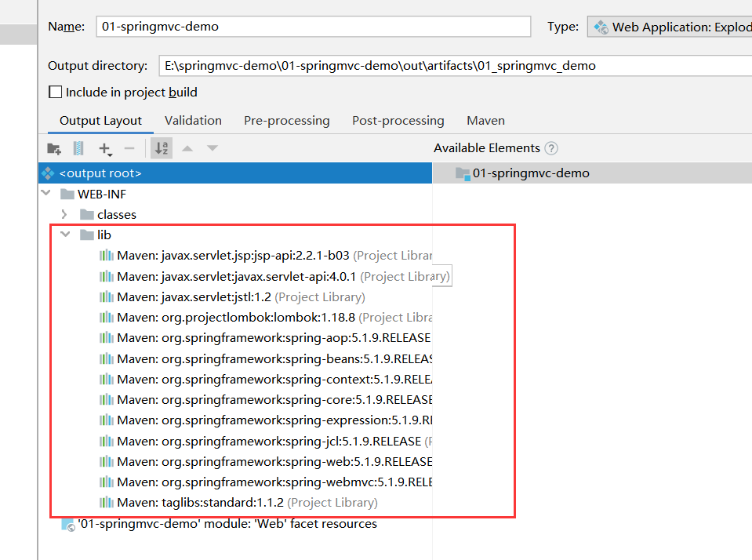Click the Web facet resources icon

68,525
